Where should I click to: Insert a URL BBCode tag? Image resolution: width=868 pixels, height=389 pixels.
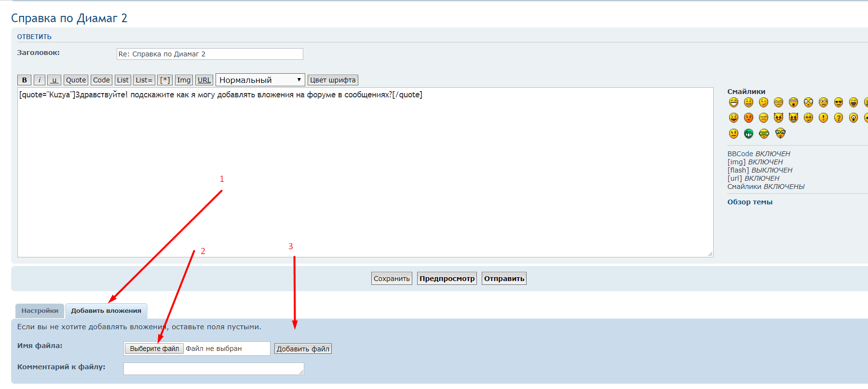[x=204, y=80]
